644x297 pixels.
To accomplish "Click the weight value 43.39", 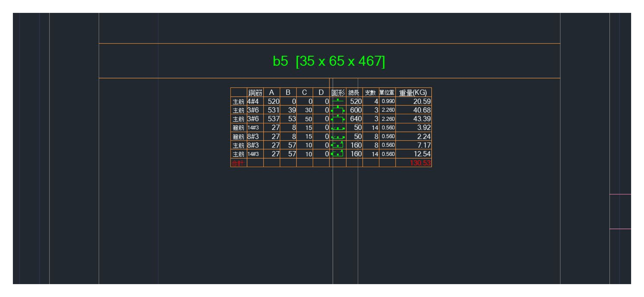I will pyautogui.click(x=422, y=119).
